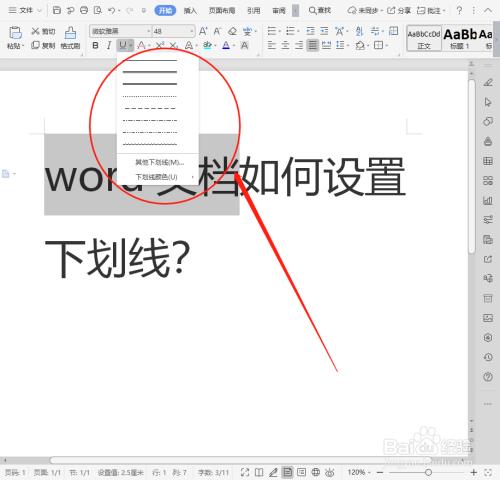
Task: Center align the text
Action: (285, 45)
